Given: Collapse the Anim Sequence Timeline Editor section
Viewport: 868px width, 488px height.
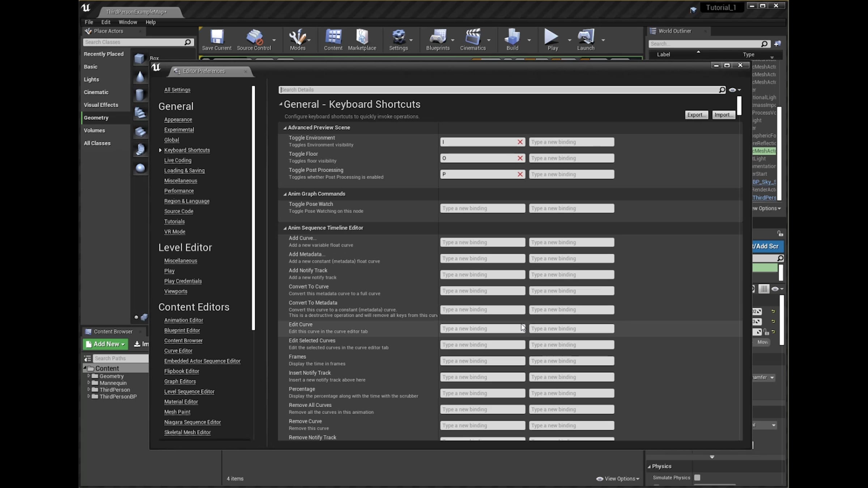Looking at the screenshot, I should click(285, 228).
